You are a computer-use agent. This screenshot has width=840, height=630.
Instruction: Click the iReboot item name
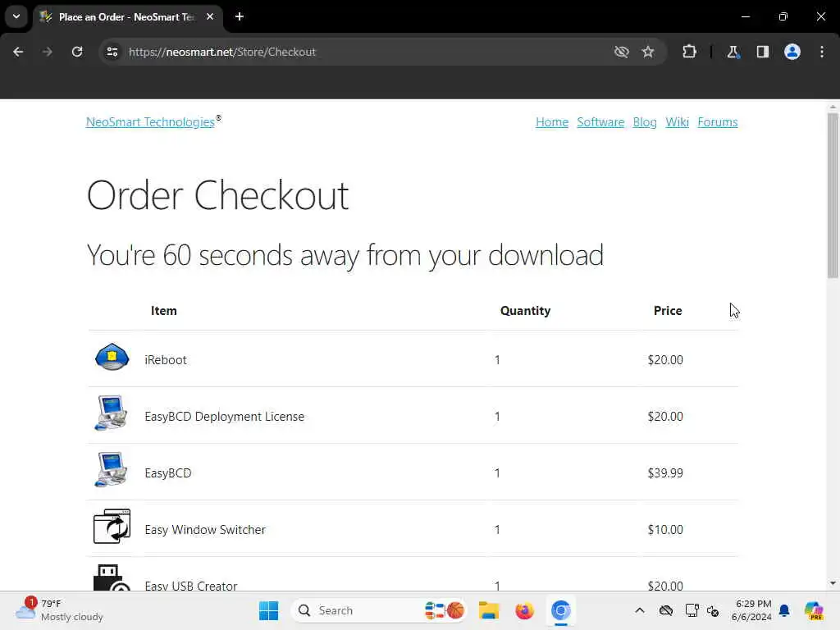coord(166,360)
